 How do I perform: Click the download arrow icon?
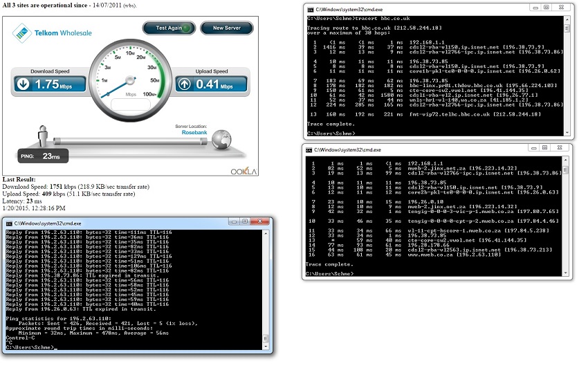22,84
